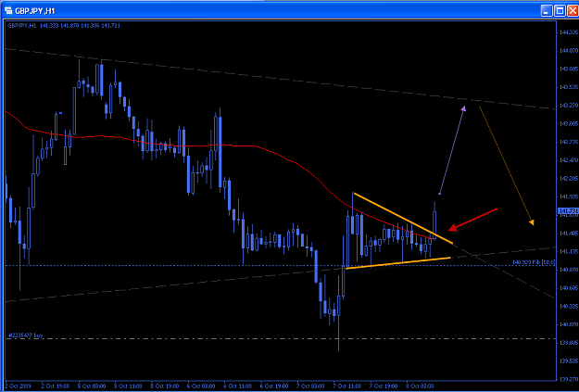The width and height of the screenshot is (579, 392).
Task: Maximize the GBPJPY,H1 chart window
Action: pyautogui.click(x=560, y=11)
